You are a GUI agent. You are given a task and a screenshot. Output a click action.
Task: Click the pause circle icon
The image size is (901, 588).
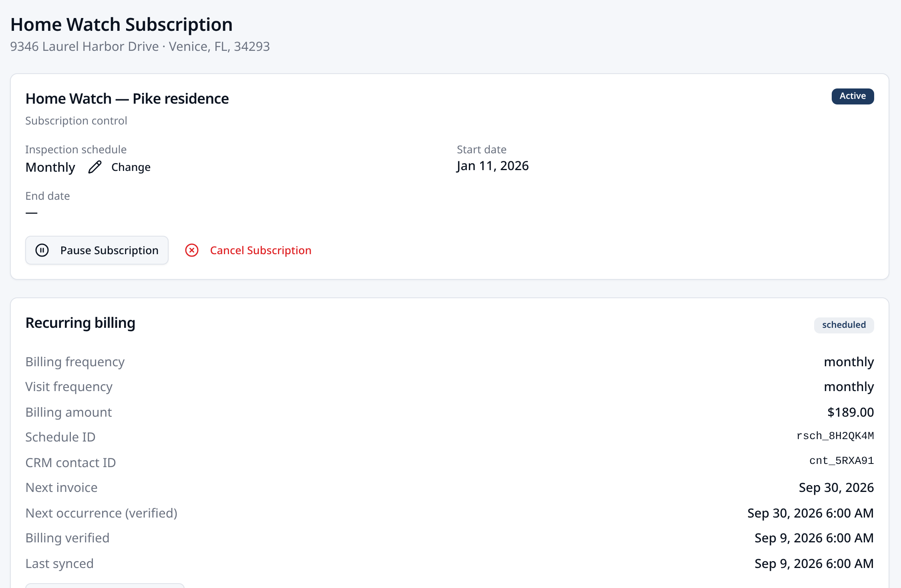[x=42, y=250]
